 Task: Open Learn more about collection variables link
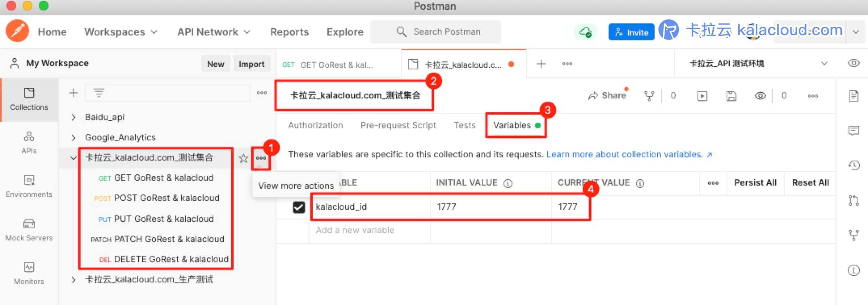pos(629,155)
